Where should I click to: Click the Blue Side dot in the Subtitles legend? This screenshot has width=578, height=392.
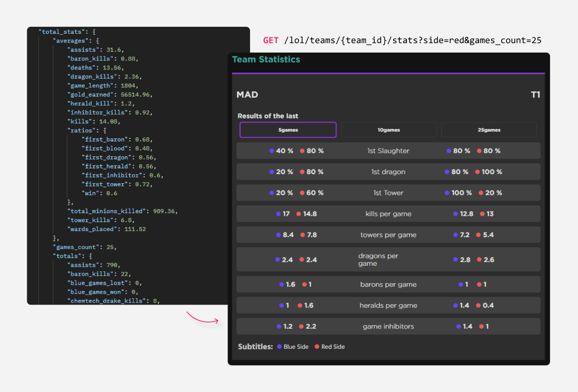click(x=280, y=346)
